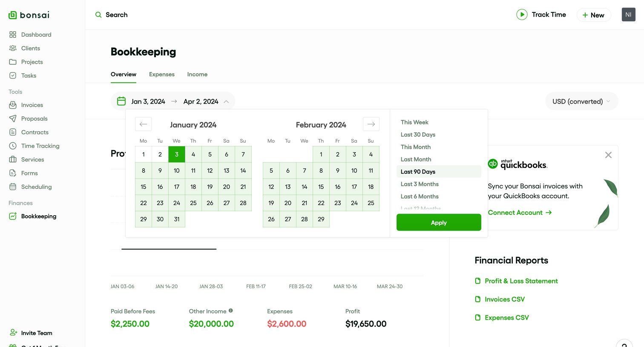The image size is (644, 347).
Task: Click the calendar icon in date range
Action: (x=121, y=101)
